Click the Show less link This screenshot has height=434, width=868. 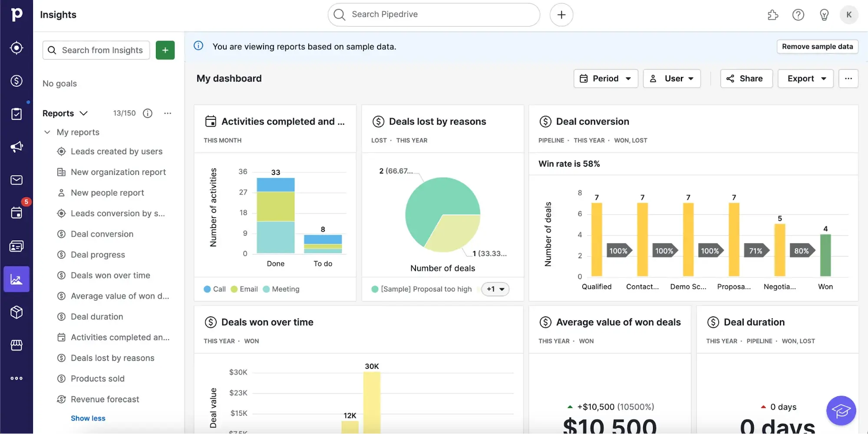pos(88,418)
